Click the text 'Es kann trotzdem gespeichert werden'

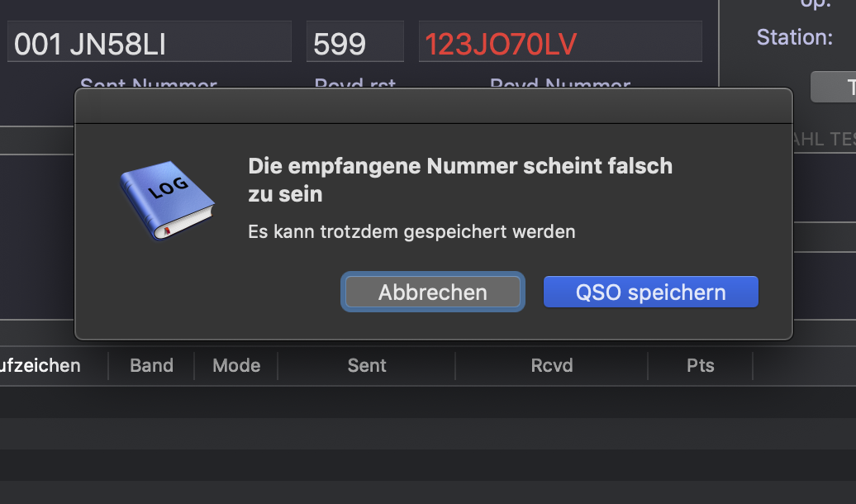[x=411, y=231]
